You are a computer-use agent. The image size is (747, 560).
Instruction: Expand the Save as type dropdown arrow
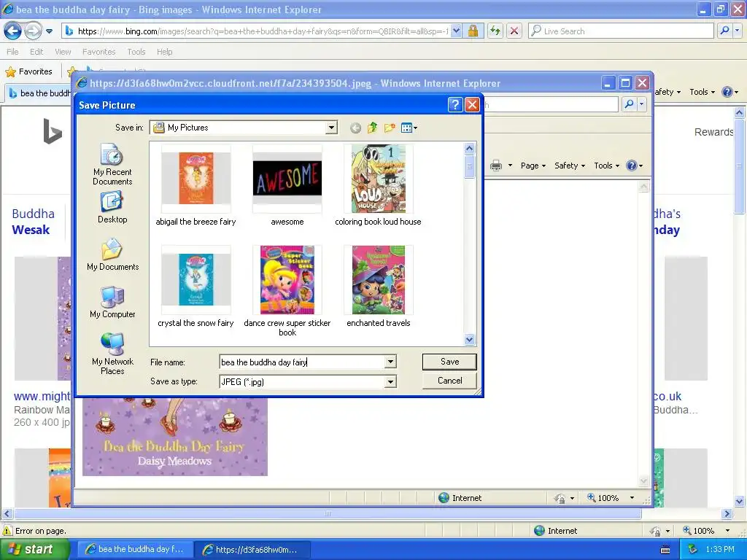tap(390, 381)
